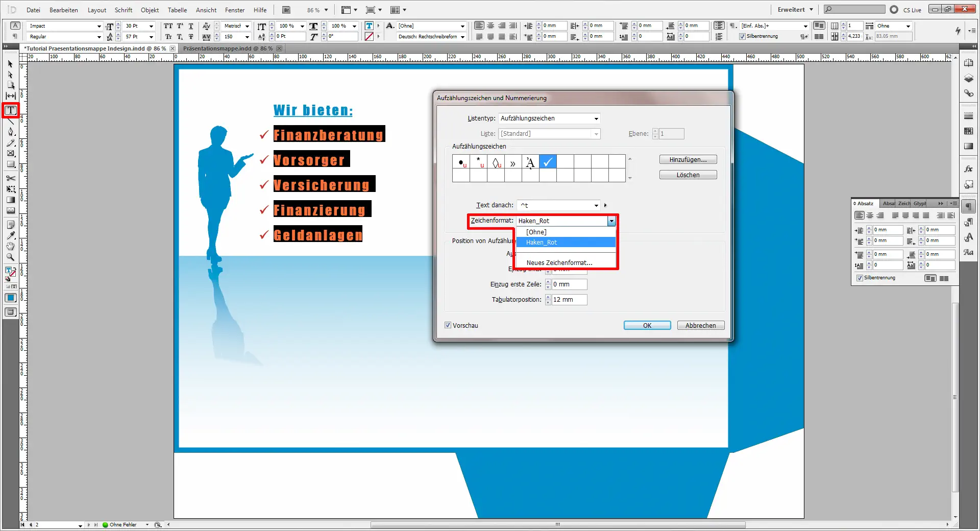The width and height of the screenshot is (980, 531).
Task: Disable Silbentrennung in the top control bar
Action: (743, 36)
